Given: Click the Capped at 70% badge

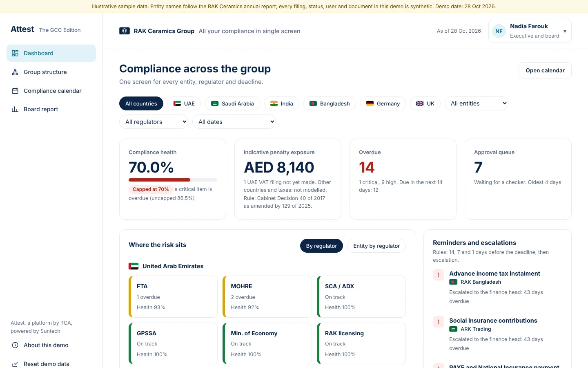Looking at the screenshot, I should pos(151,189).
